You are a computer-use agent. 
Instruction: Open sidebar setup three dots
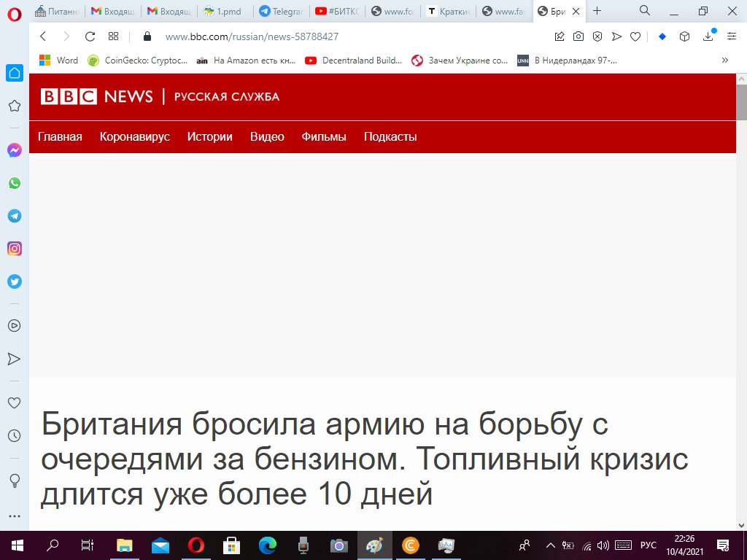[x=15, y=516]
